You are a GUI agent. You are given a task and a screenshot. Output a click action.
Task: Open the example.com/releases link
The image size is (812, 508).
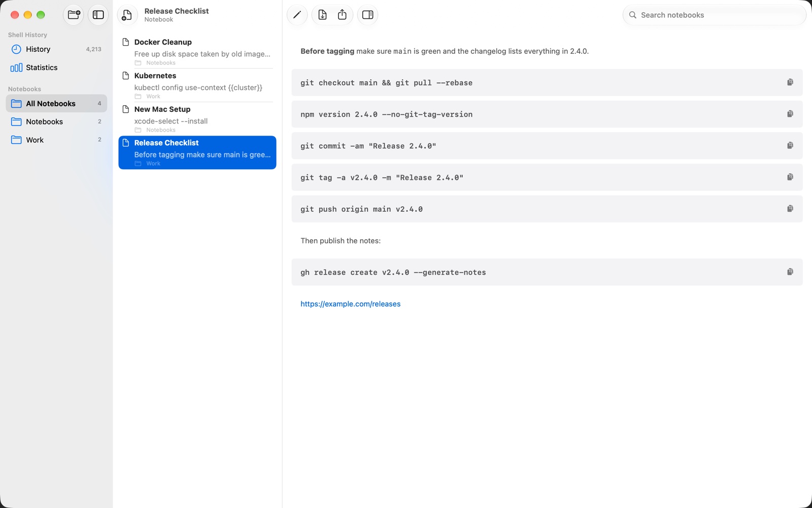pos(350,304)
